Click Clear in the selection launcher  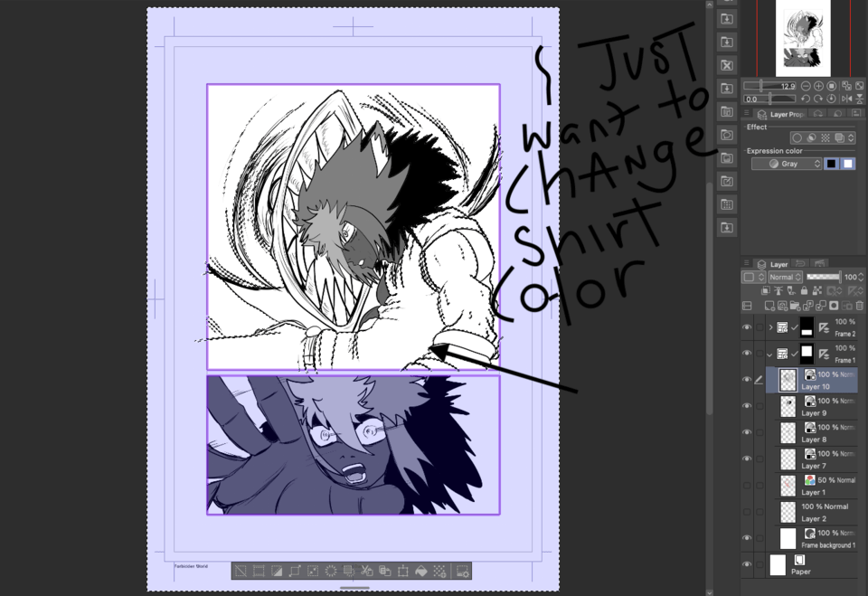(331, 571)
